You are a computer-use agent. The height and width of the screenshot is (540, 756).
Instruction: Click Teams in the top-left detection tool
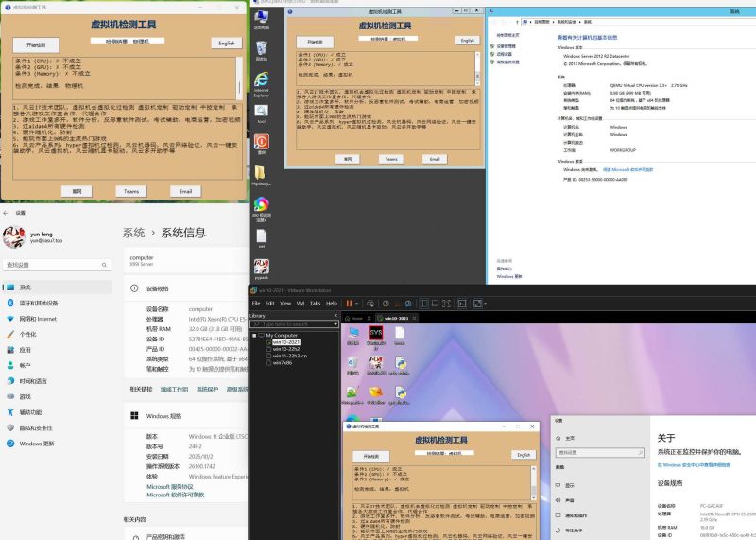point(131,192)
